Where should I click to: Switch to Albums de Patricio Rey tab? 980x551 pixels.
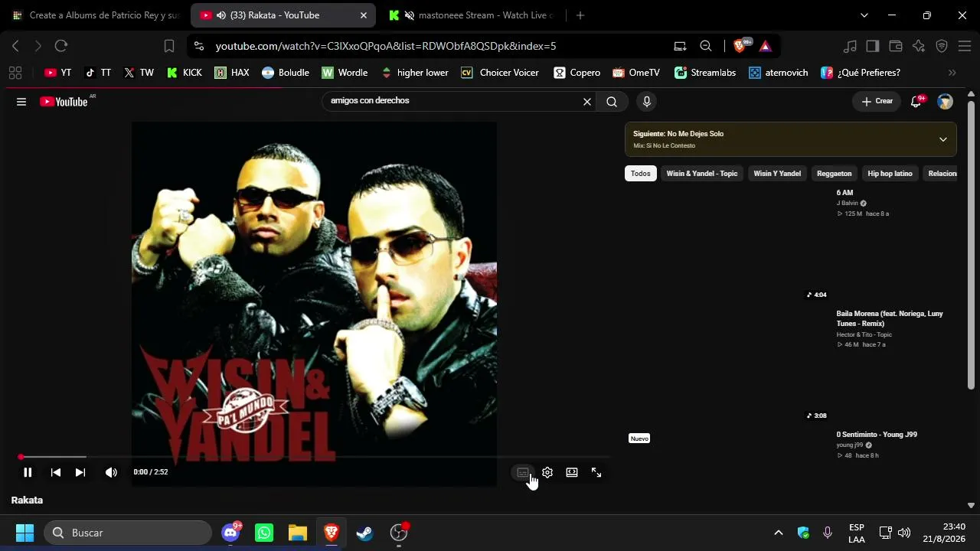click(95, 15)
